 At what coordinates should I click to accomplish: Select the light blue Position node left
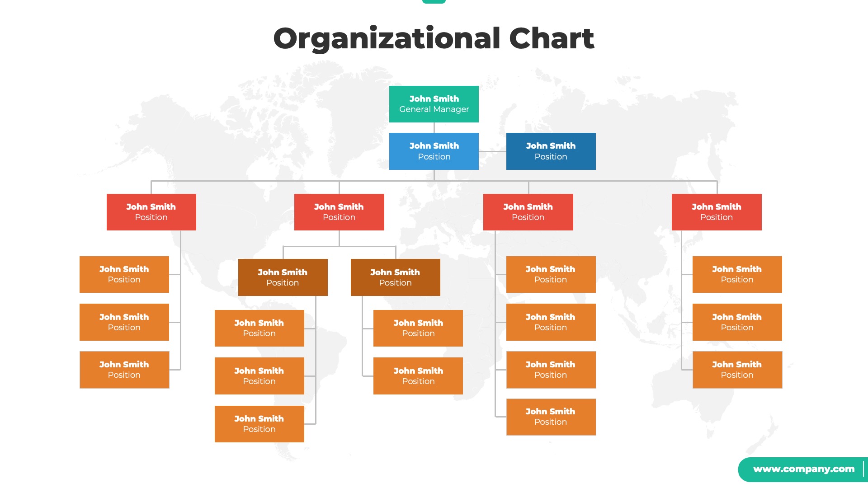[434, 151]
